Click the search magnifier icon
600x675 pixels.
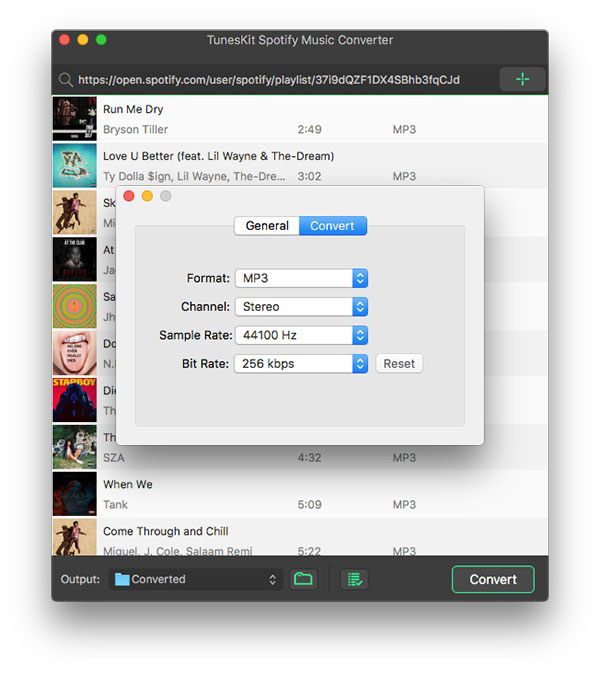pos(66,80)
